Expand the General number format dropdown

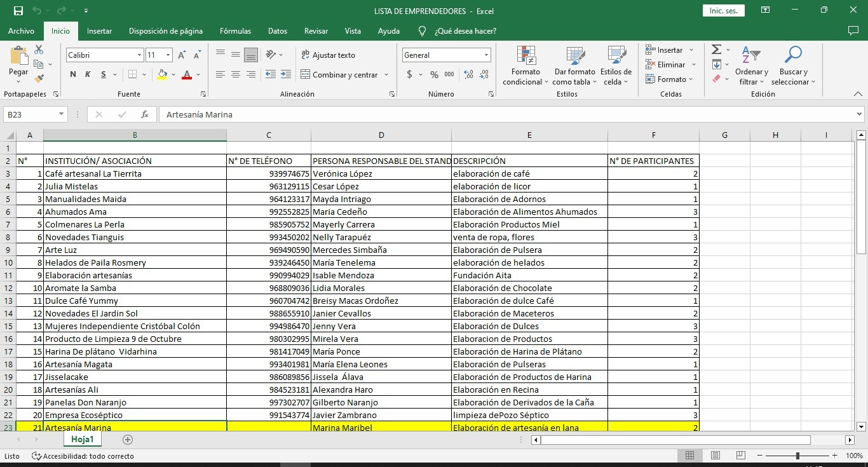tap(486, 55)
